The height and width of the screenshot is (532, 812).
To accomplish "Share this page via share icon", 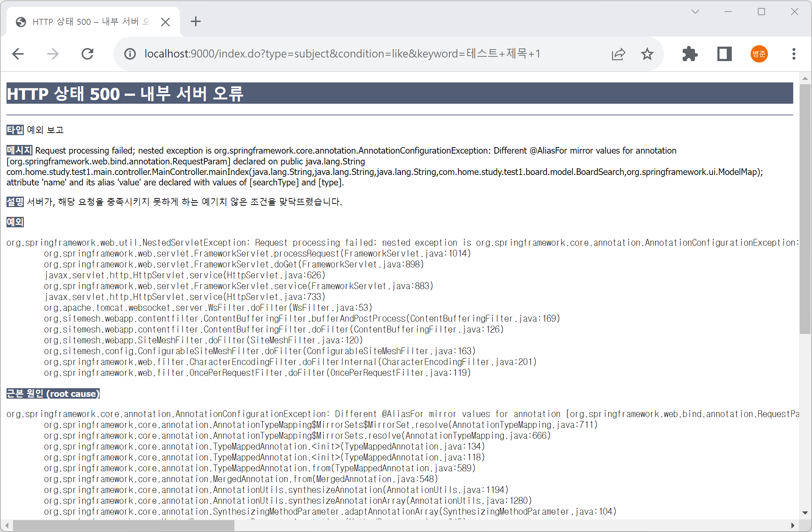I will tap(618, 54).
